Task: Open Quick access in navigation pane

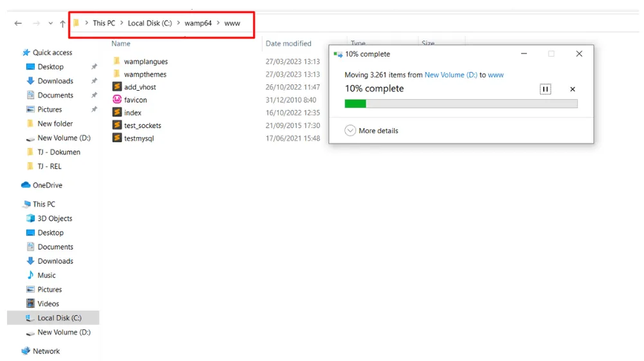Action: tap(52, 53)
